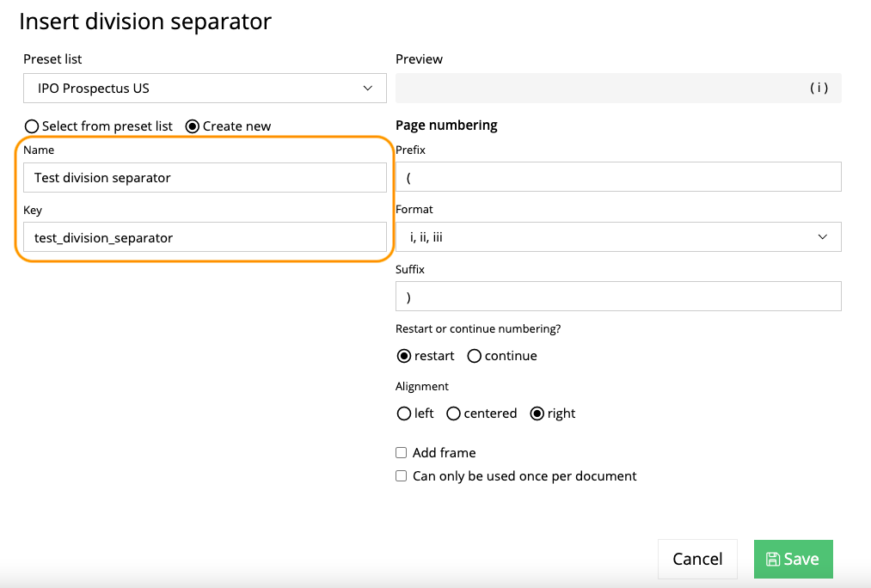871x588 pixels.
Task: Select the 'continue' numbering radio button
Action: coord(474,356)
